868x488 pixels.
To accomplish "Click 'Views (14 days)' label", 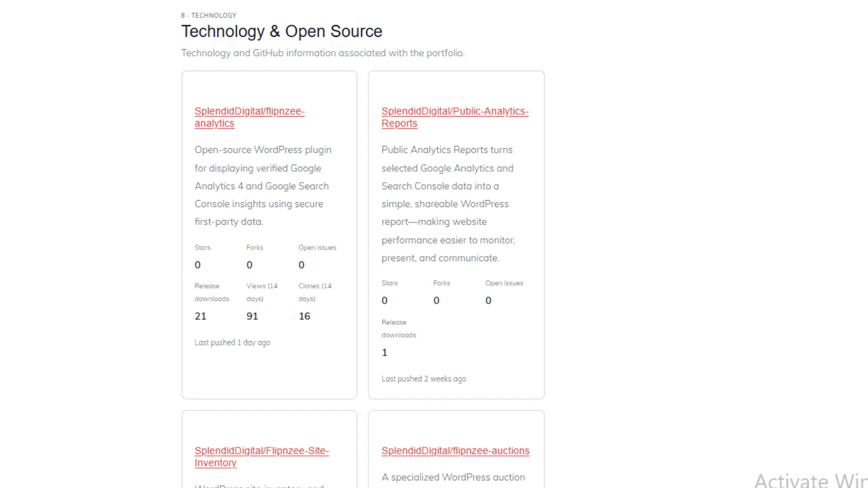I will click(x=262, y=292).
